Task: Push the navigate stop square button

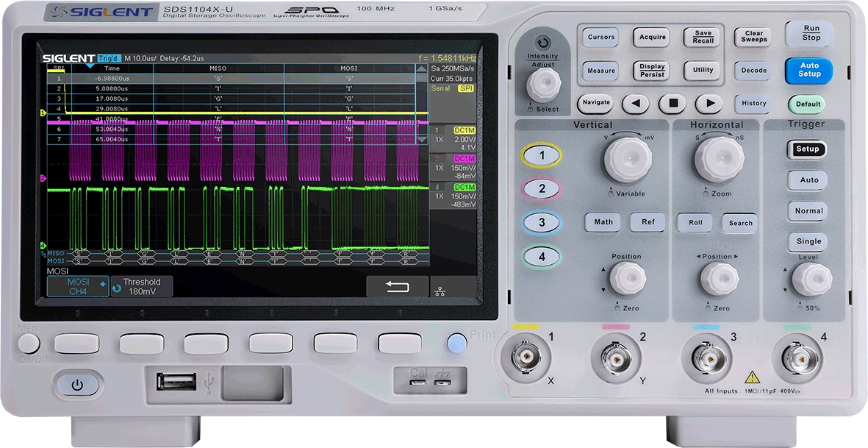Action: [672, 104]
